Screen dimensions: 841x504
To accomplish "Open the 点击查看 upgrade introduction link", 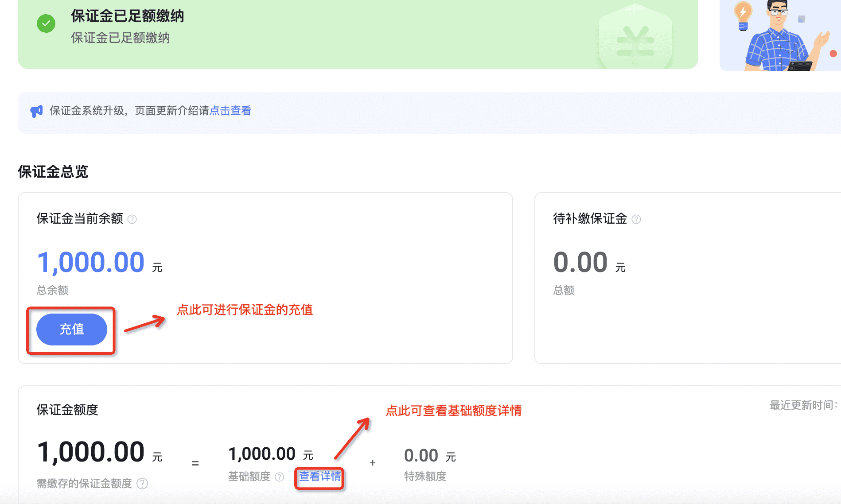I will click(x=230, y=111).
